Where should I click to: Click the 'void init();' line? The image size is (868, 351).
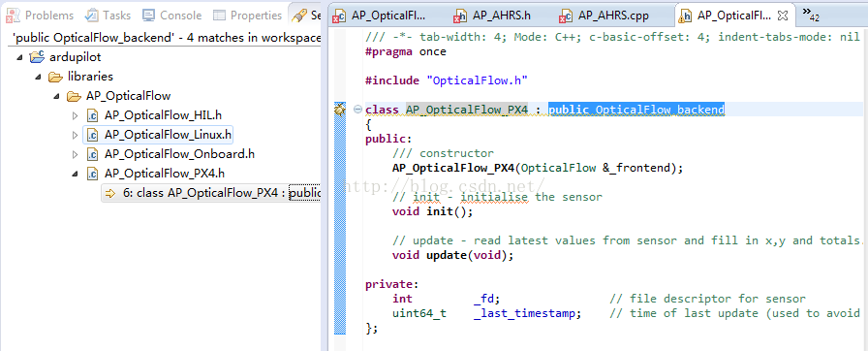(x=433, y=211)
